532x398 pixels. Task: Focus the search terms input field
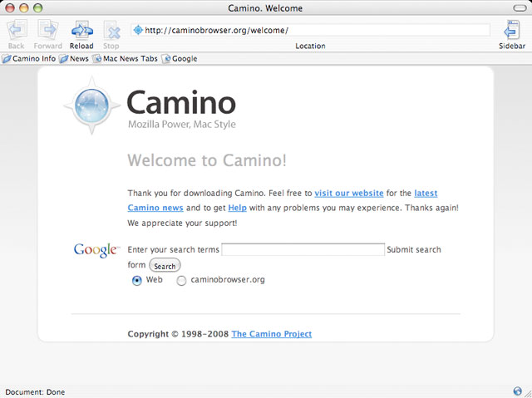(303, 249)
